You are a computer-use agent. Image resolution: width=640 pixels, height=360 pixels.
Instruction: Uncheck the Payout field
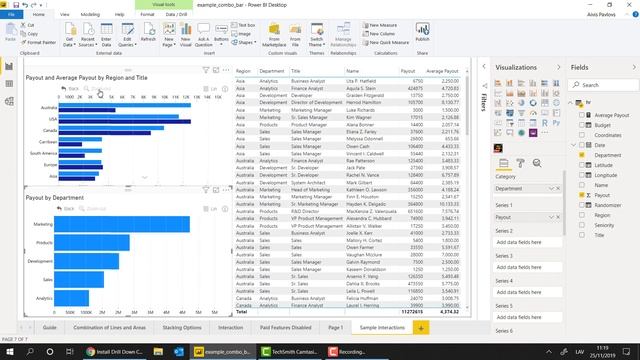(x=582, y=195)
